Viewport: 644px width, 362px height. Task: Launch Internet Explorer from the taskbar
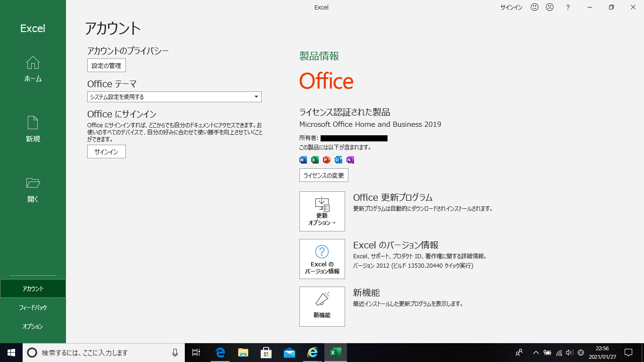tap(312, 353)
